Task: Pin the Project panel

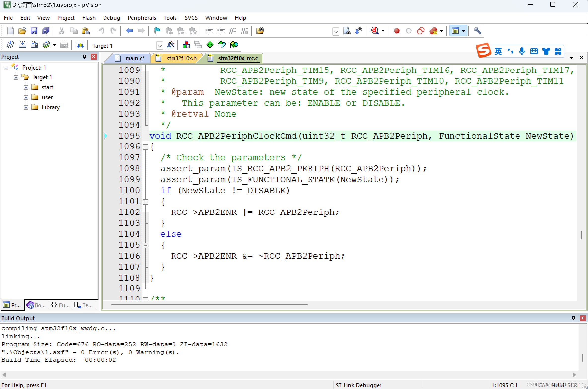Action: pos(84,56)
